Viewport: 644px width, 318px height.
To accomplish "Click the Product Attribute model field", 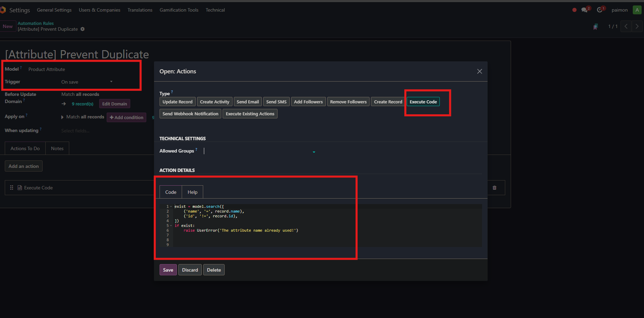I will tap(47, 69).
